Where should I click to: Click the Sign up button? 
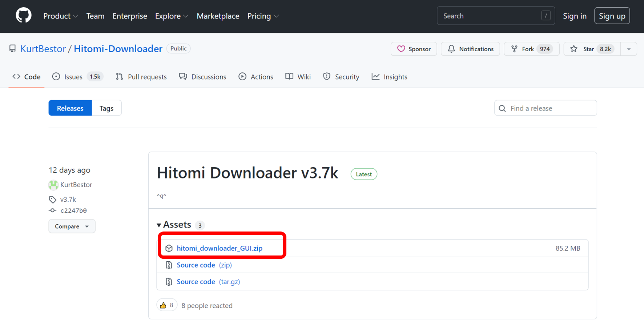[612, 16]
